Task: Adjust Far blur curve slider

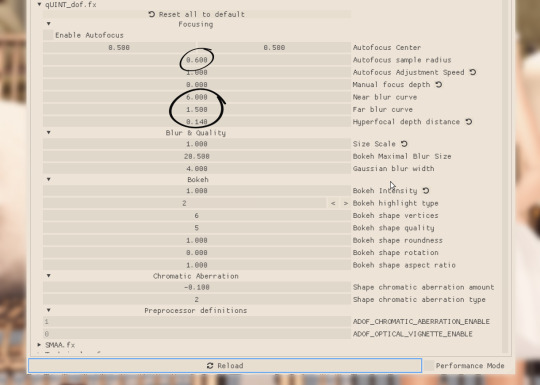Action: 197,110
